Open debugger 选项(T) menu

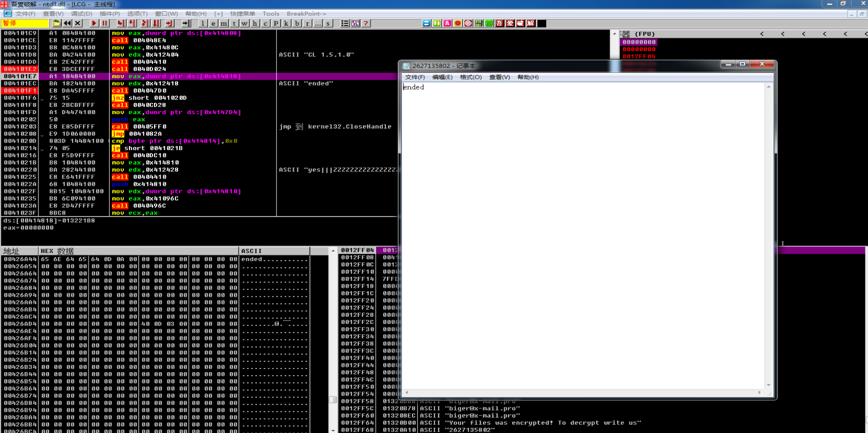137,14
